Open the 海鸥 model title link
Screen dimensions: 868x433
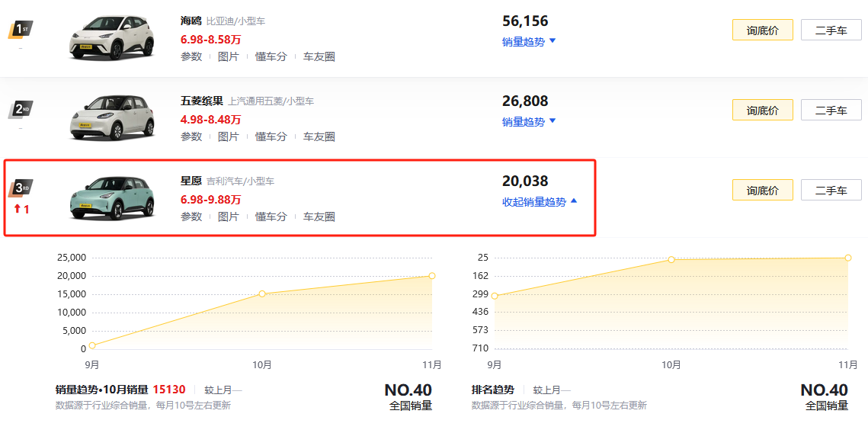pyautogui.click(x=191, y=21)
